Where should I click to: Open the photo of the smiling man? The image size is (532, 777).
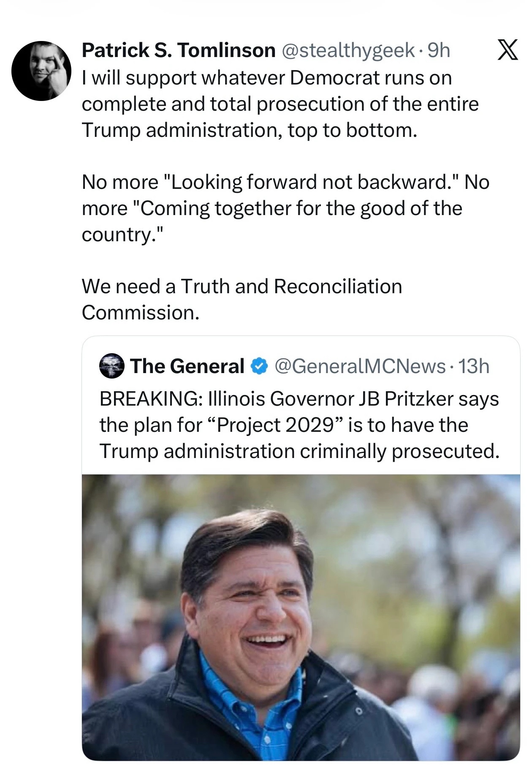click(x=301, y=617)
